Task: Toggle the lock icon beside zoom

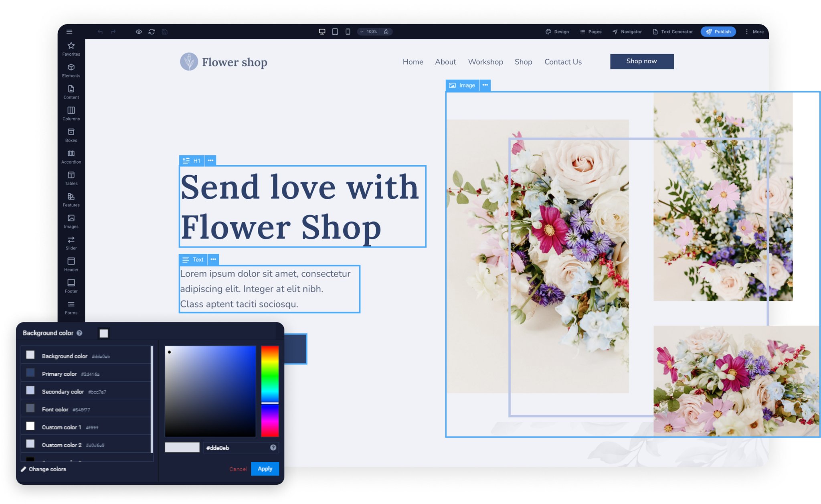Action: click(x=386, y=32)
